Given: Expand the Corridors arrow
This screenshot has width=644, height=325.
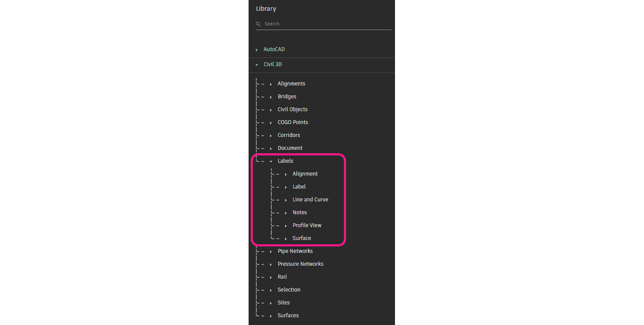Looking at the screenshot, I should tap(271, 136).
